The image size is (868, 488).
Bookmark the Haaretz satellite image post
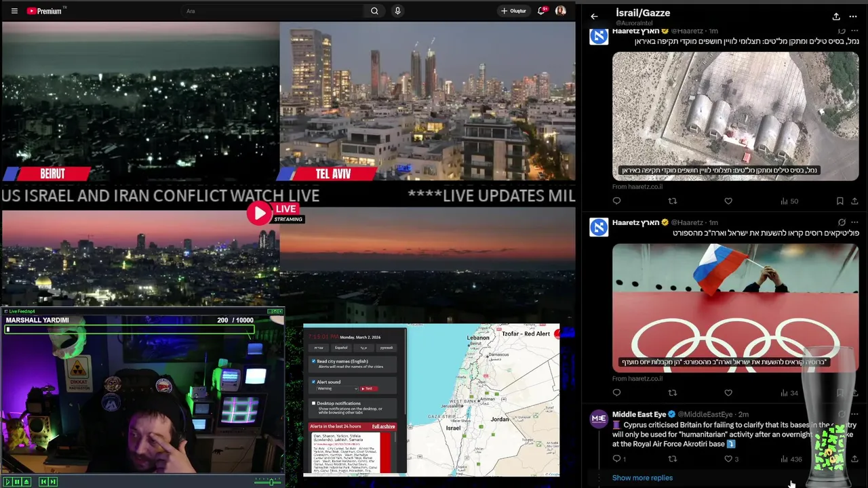840,201
